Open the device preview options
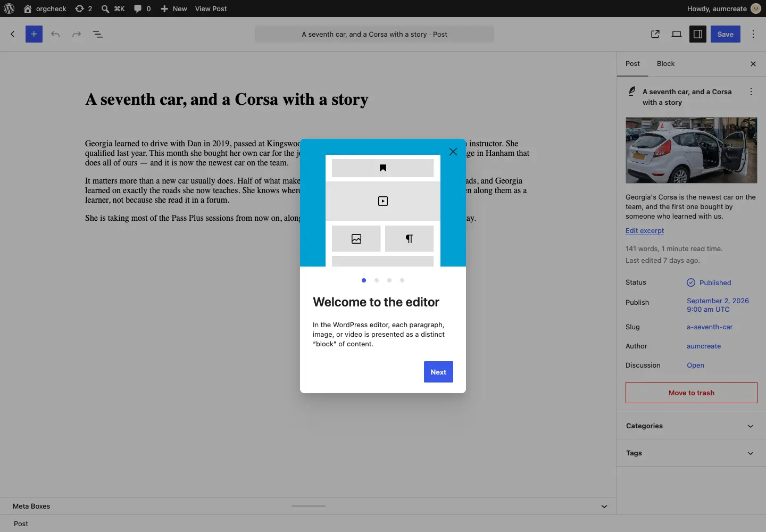The image size is (766, 532). click(677, 34)
